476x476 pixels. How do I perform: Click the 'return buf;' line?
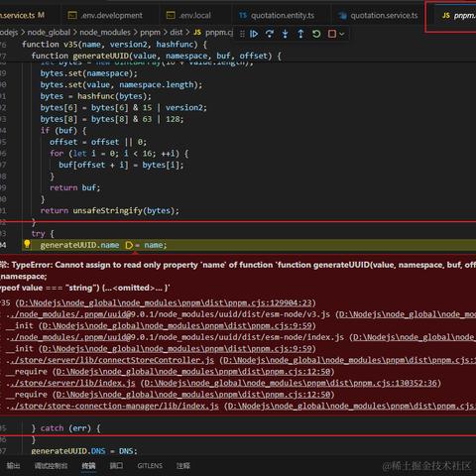pos(74,187)
